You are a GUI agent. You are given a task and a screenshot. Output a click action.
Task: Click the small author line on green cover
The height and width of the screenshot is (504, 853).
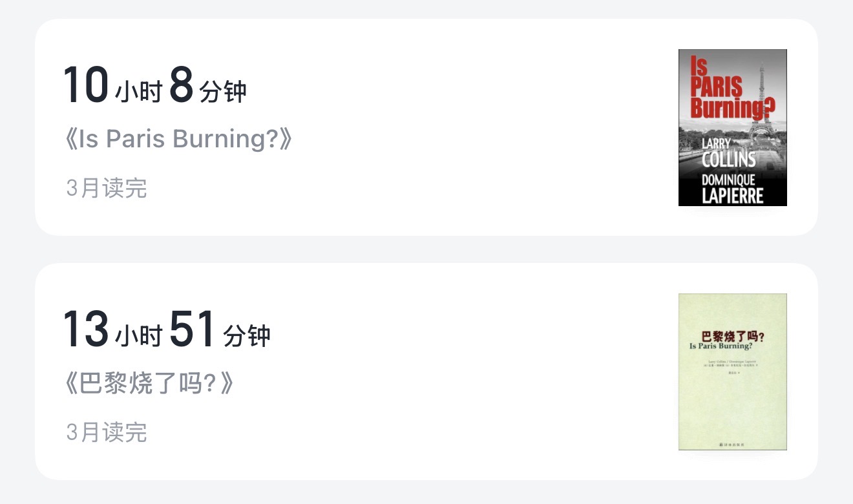tap(732, 361)
